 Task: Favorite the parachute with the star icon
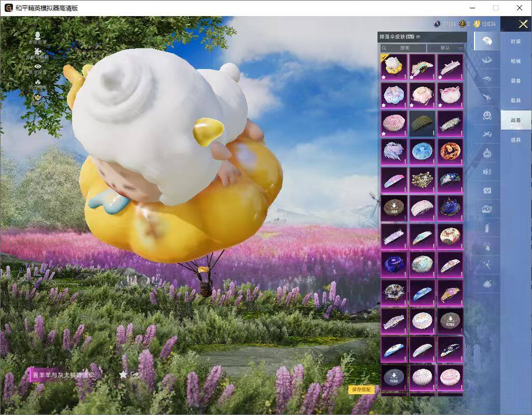(123, 375)
